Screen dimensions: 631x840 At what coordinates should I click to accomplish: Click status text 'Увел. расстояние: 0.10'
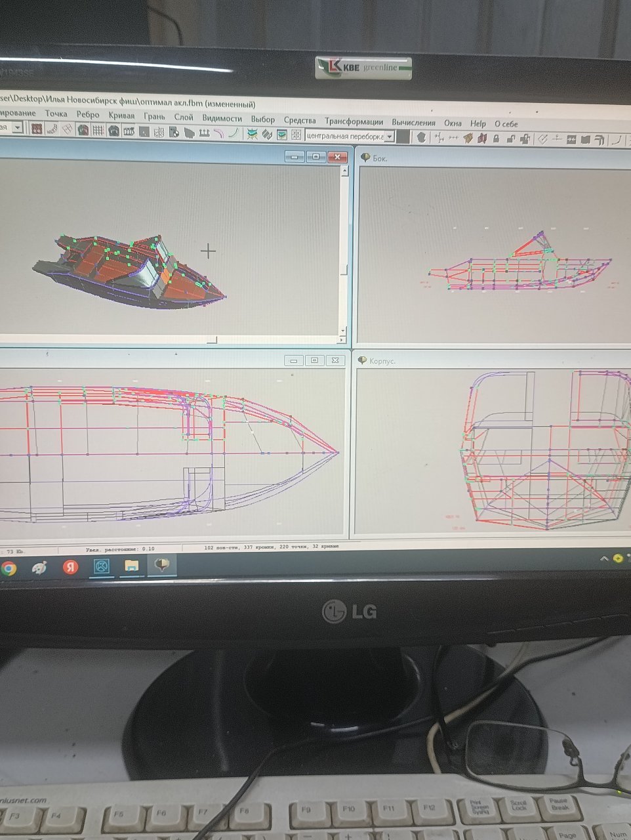coord(121,548)
